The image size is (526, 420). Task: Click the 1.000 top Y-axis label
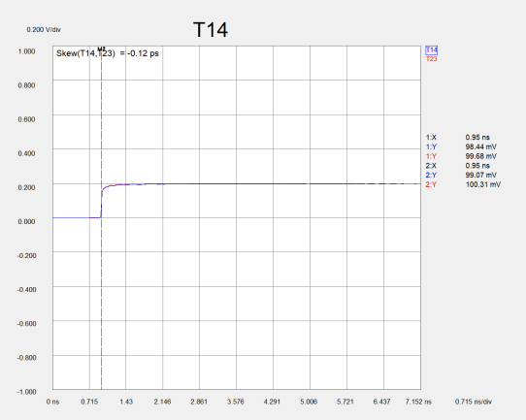click(26, 51)
